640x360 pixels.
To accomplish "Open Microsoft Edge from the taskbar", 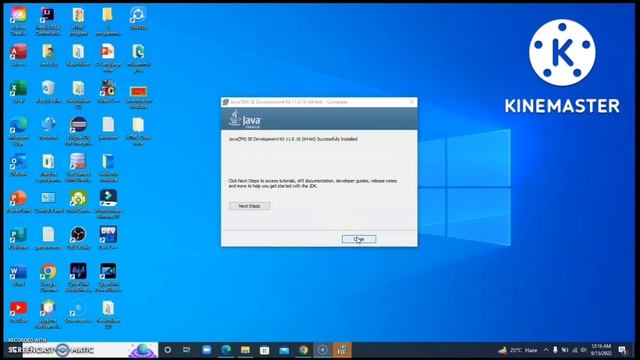I will (226, 350).
